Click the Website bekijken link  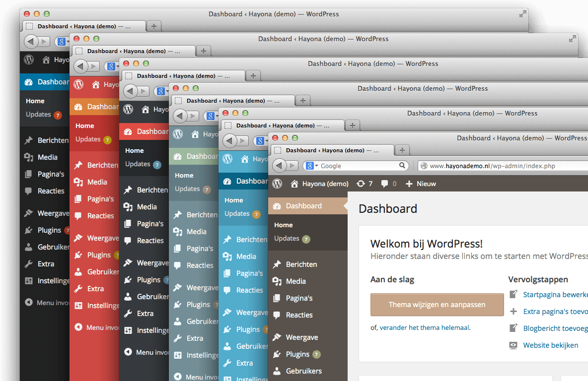tap(550, 345)
